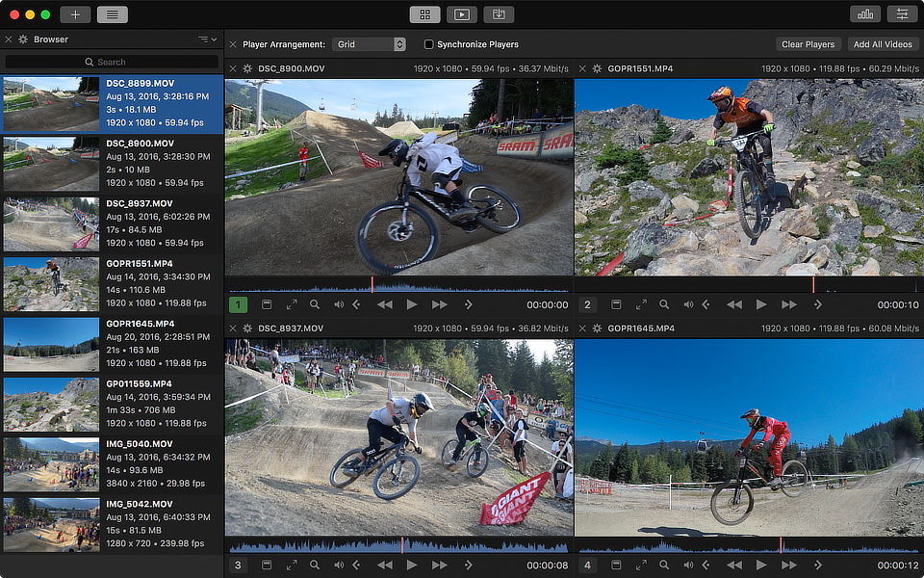Enable Synchronize Players checkbox
The image size is (924, 578).
pyautogui.click(x=428, y=44)
